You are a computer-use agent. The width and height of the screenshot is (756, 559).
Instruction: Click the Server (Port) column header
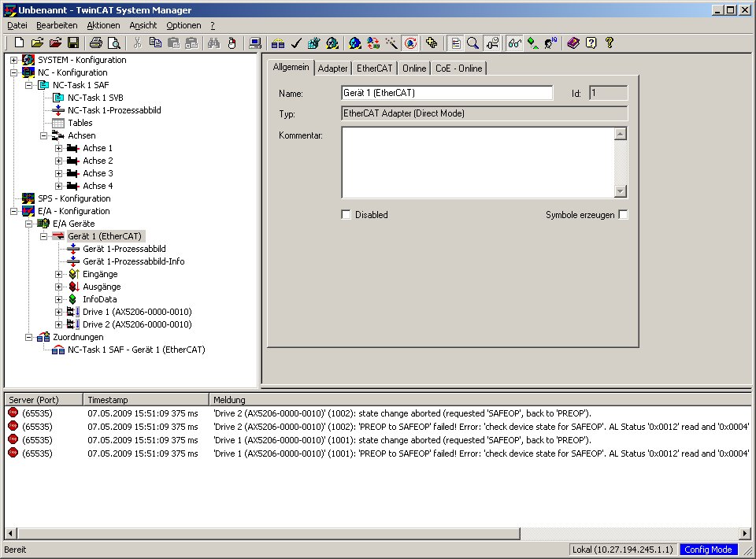coord(44,399)
